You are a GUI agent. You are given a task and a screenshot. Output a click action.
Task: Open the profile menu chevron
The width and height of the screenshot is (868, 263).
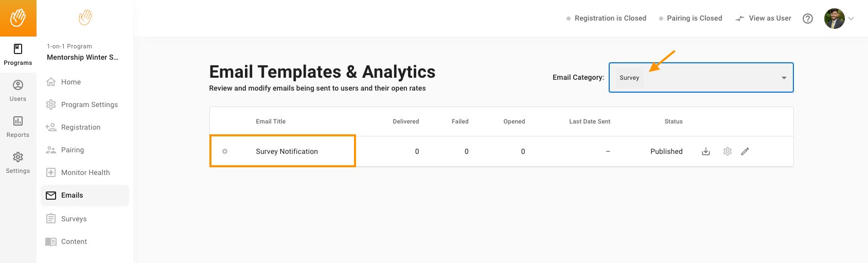point(851,19)
